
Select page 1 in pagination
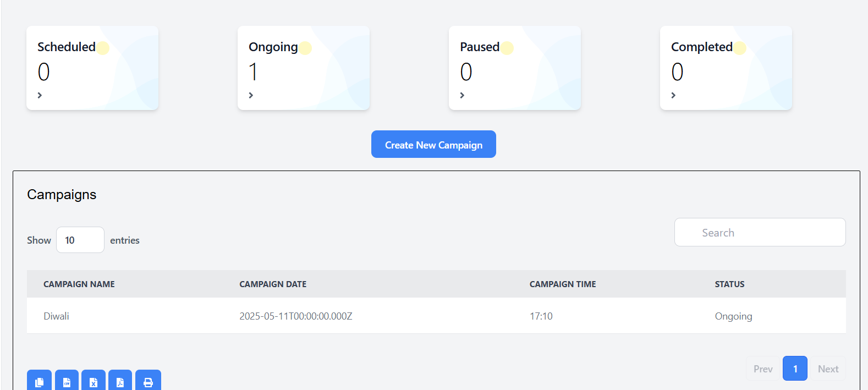[x=795, y=369]
